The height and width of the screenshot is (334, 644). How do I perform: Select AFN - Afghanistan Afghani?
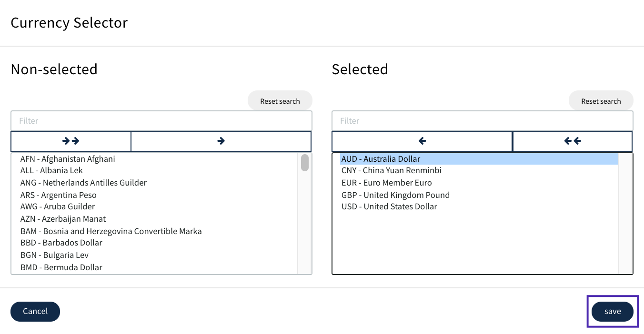67,159
